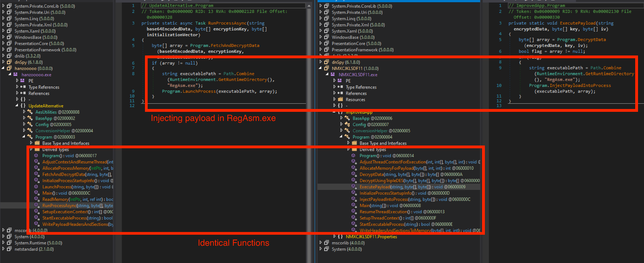Expand the dnlib (3.3.2.0) assembly node

pos(3,56)
